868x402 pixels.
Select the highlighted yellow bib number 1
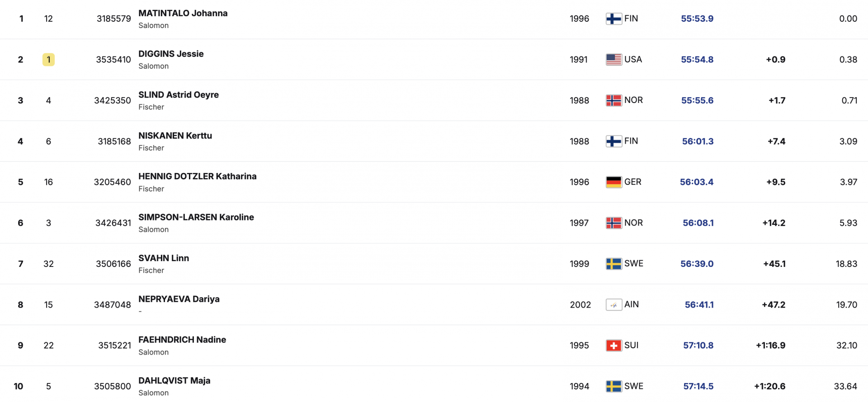point(48,60)
